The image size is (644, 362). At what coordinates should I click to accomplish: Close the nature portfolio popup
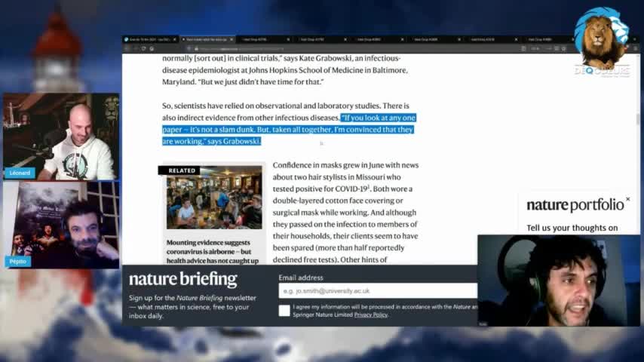pyautogui.click(x=627, y=199)
